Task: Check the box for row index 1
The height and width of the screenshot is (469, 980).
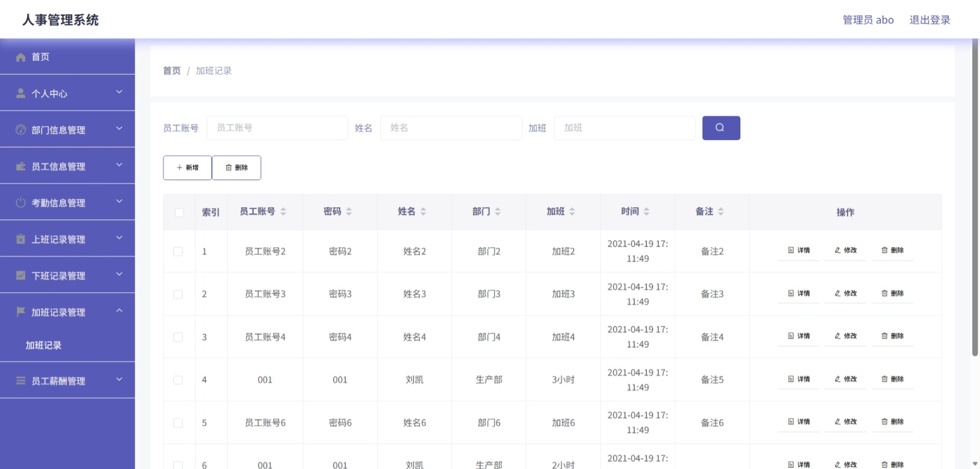Action: pyautogui.click(x=178, y=251)
